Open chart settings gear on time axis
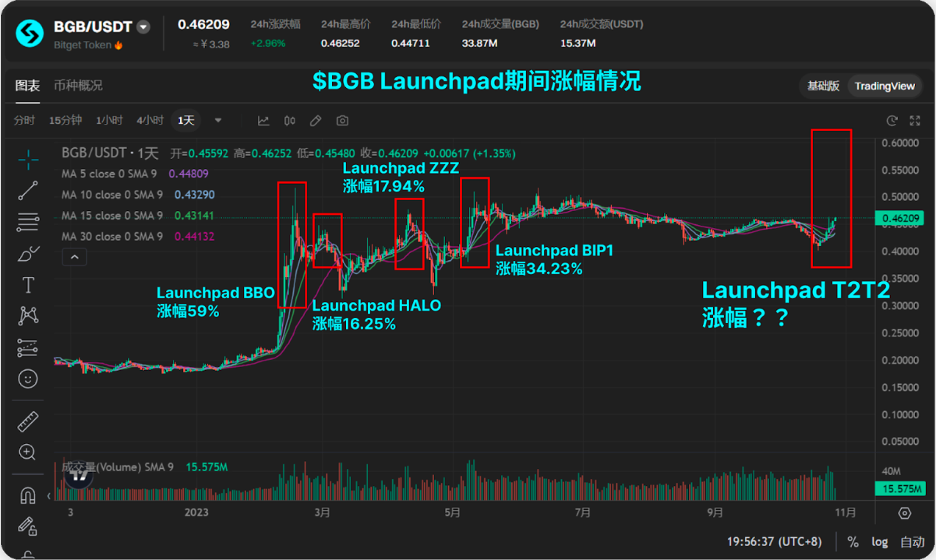The height and width of the screenshot is (560, 936). 904,512
